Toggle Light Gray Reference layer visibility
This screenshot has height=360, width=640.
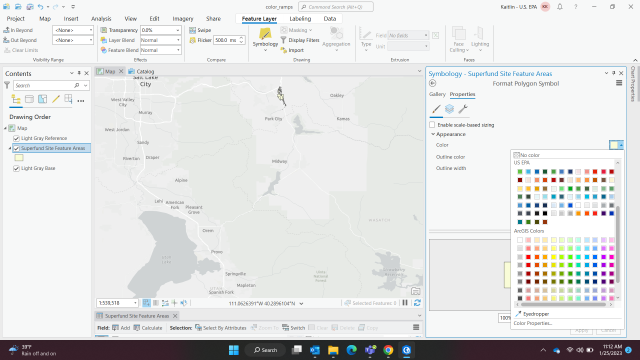click(x=16, y=138)
